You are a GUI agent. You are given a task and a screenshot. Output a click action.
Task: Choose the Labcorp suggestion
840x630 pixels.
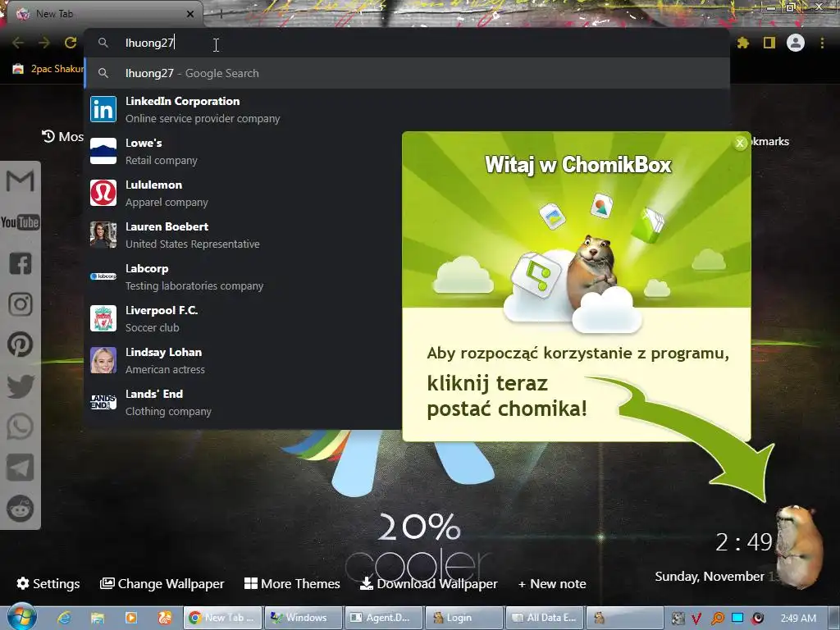pyautogui.click(x=243, y=276)
